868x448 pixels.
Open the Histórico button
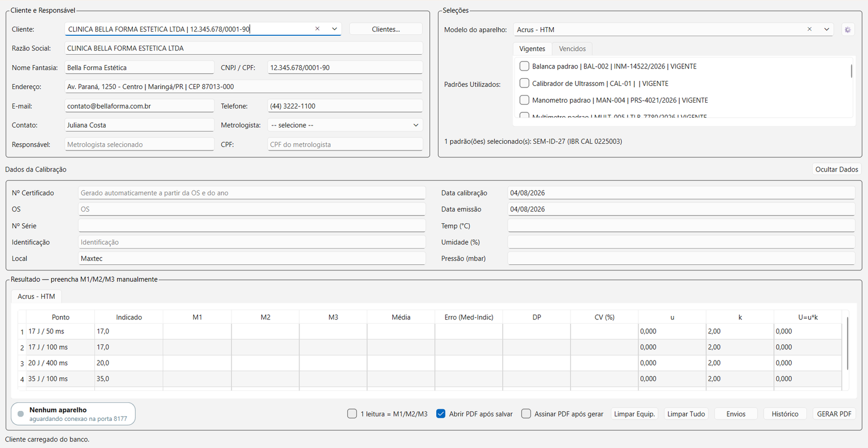tap(785, 414)
